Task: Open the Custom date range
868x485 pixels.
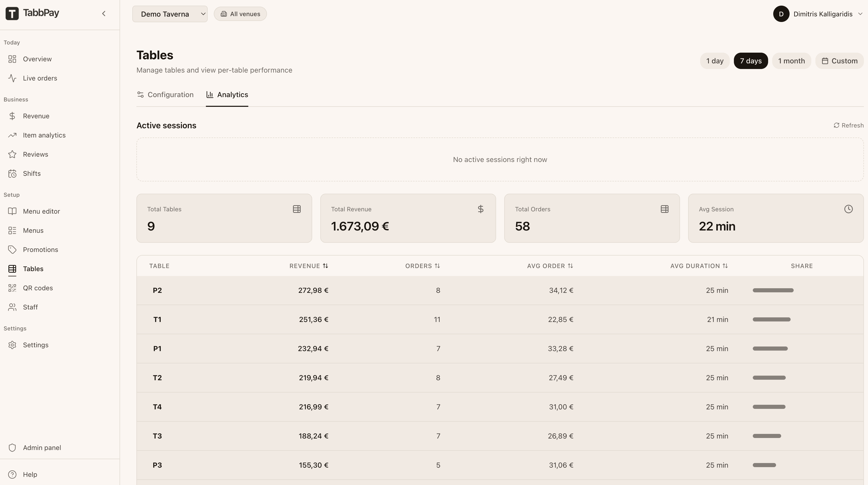Action: coord(839,61)
